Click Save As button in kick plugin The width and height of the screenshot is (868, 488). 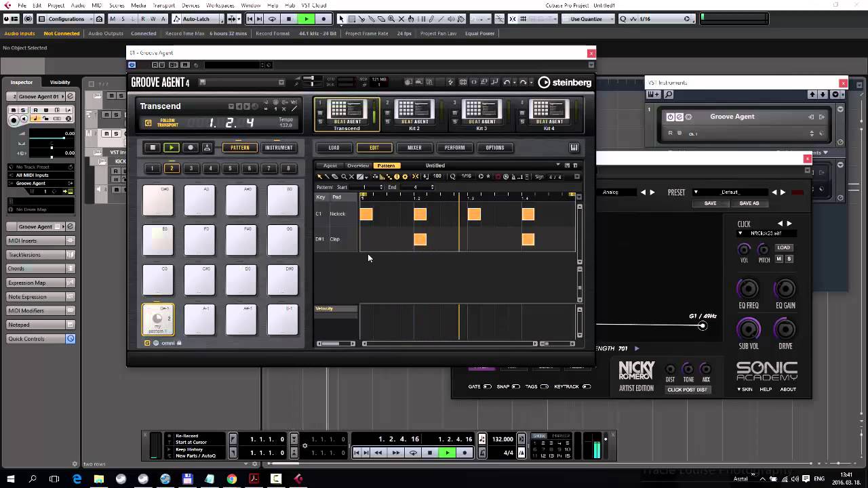(749, 203)
